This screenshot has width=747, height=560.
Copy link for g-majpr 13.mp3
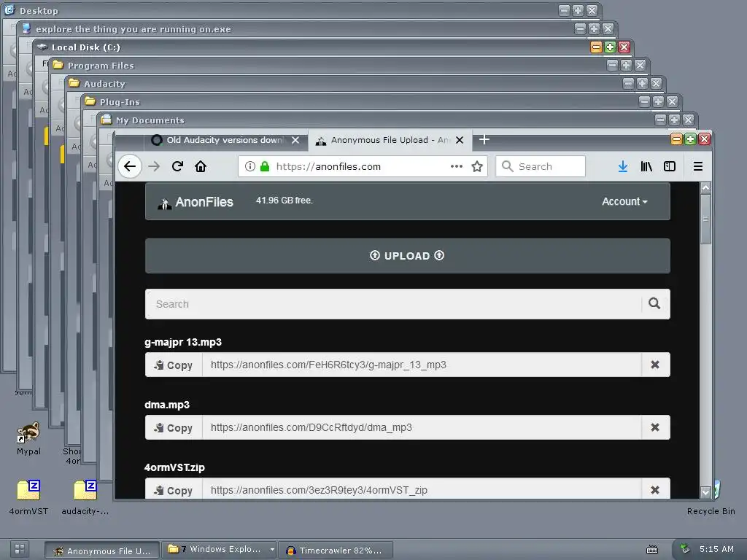tap(174, 365)
